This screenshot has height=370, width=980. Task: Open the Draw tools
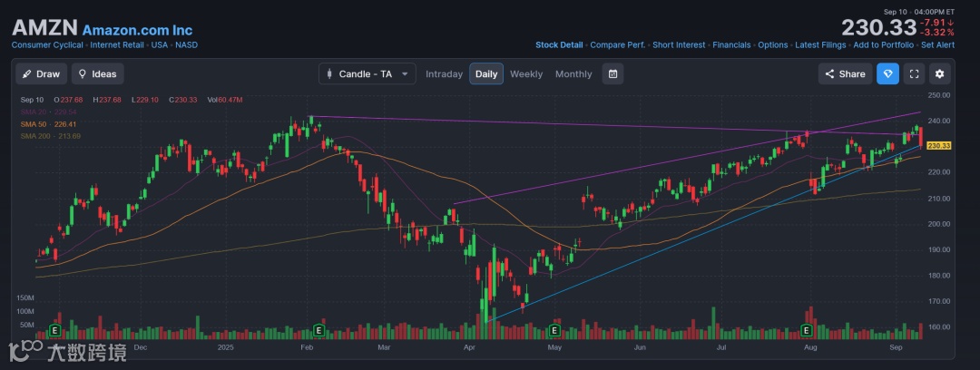tap(42, 74)
